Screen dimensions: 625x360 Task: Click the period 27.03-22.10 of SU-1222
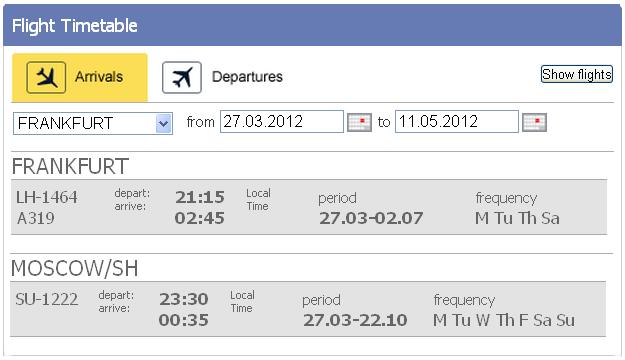[x=355, y=321]
